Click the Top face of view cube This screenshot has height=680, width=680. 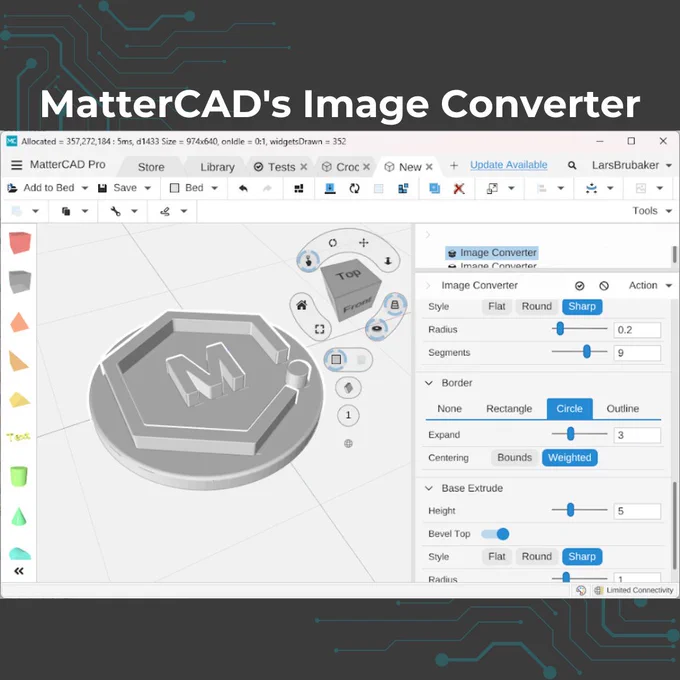(348, 275)
